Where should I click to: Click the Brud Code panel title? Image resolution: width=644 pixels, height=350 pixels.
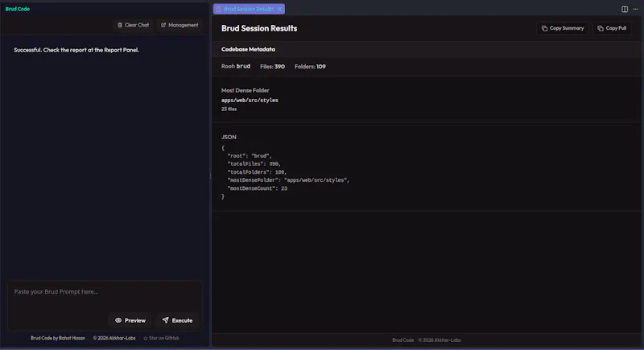pyautogui.click(x=17, y=9)
